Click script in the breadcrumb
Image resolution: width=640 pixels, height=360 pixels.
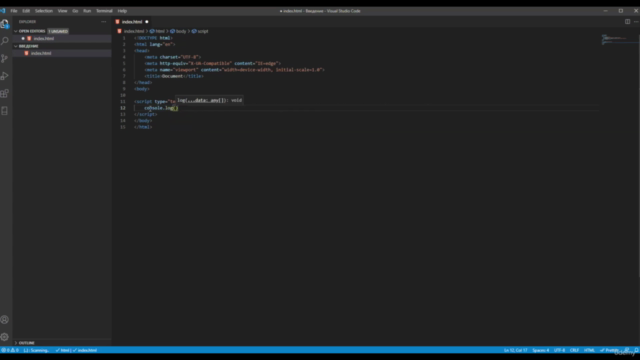coord(203,31)
